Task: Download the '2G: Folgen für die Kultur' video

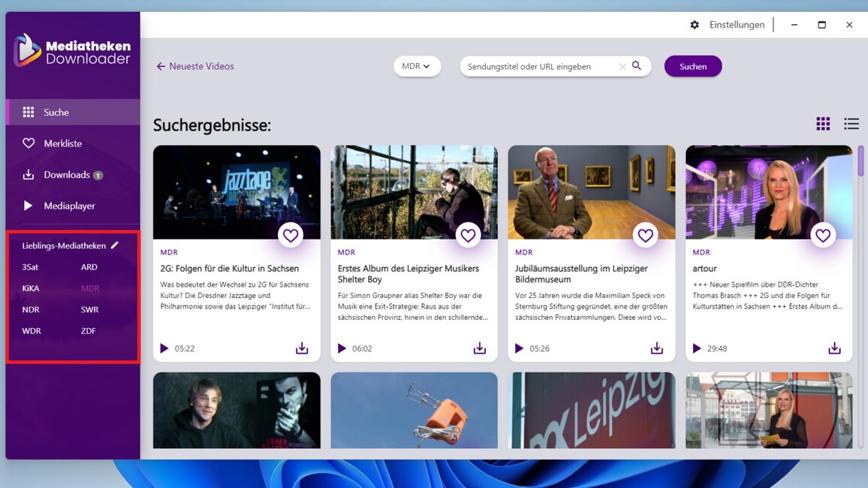Action: coord(302,348)
